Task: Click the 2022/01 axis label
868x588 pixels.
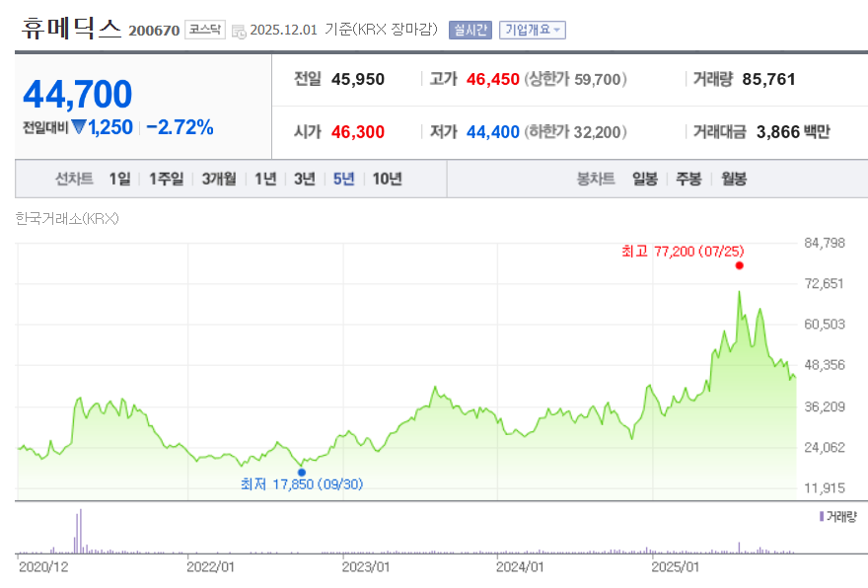Action: coord(210,567)
